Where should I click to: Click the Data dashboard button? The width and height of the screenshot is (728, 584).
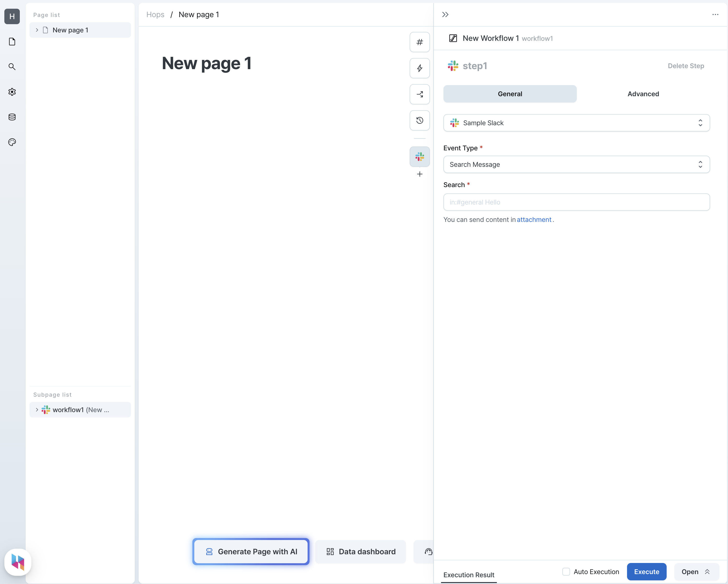click(360, 552)
